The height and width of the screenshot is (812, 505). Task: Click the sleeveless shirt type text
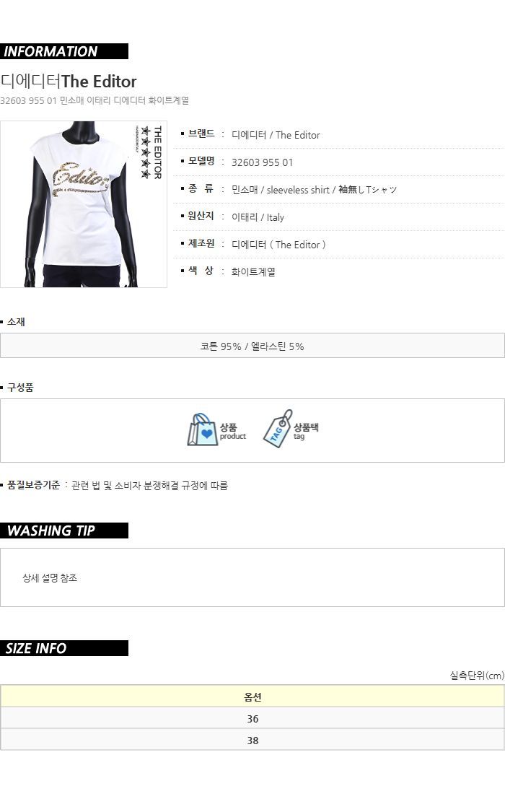[x=298, y=190]
